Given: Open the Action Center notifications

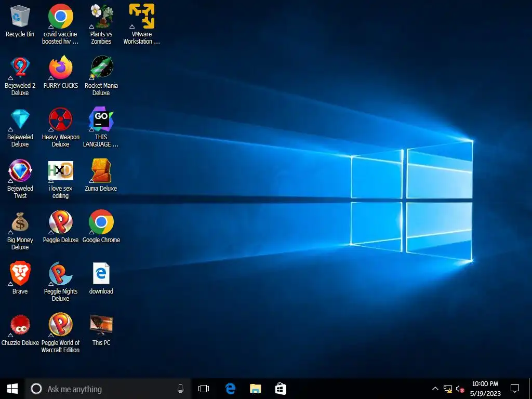Looking at the screenshot, I should 515,389.
